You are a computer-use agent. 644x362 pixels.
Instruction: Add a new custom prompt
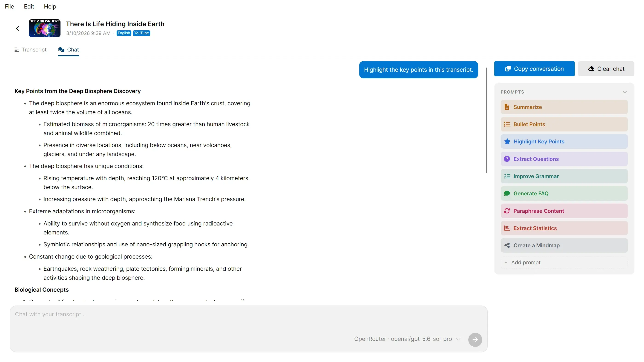tap(564, 262)
